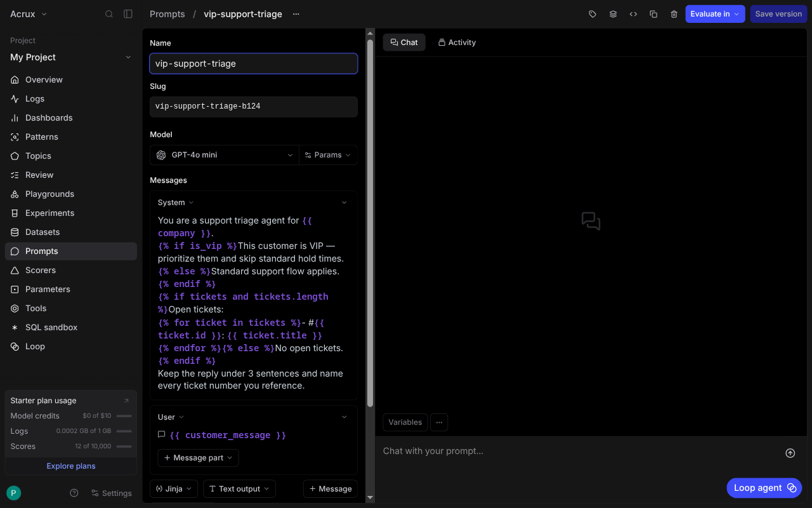812x508 pixels.
Task: Delete the prompt with trash icon
Action: point(674,14)
